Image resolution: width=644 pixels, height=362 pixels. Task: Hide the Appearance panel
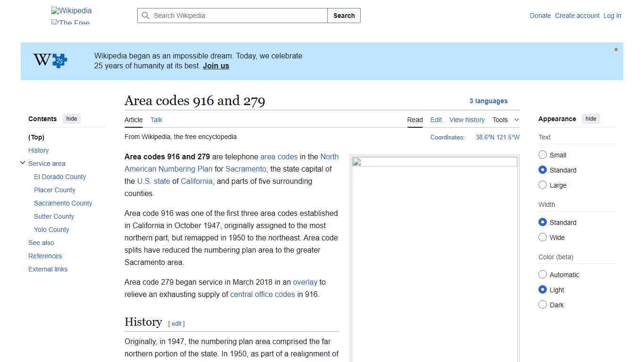pos(591,119)
